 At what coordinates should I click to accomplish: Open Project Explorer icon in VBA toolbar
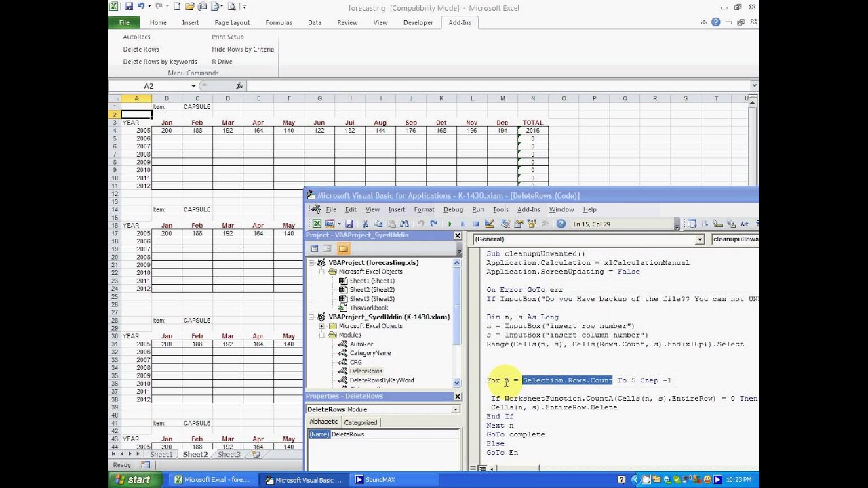pos(506,224)
